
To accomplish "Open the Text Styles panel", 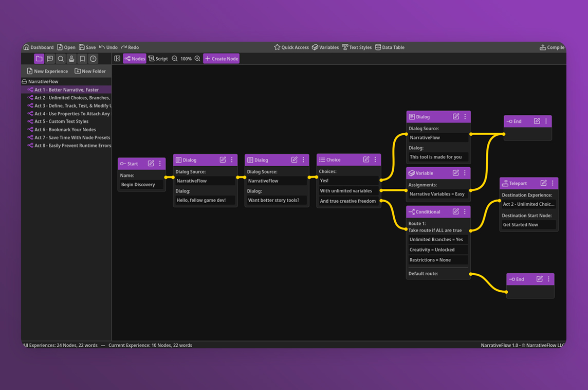I will (x=357, y=47).
